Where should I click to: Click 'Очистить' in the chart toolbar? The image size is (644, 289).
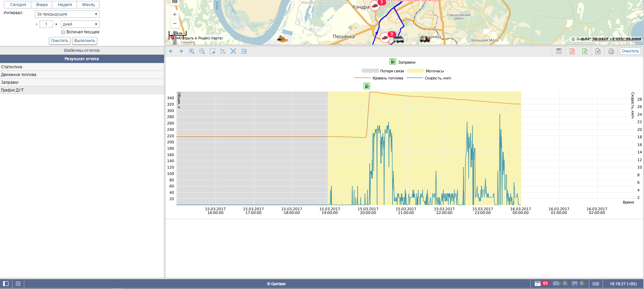click(x=630, y=51)
